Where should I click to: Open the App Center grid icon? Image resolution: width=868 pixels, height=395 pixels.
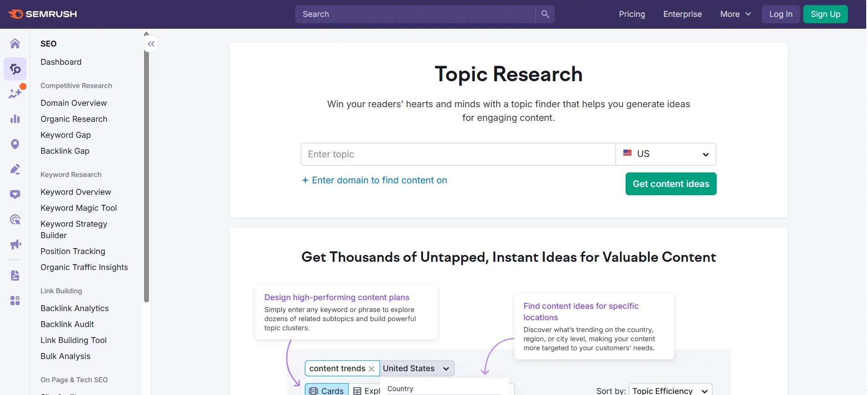pyautogui.click(x=15, y=301)
